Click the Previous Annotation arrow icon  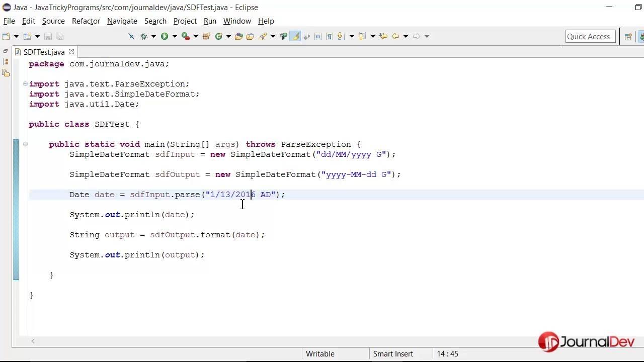[x=362, y=36]
